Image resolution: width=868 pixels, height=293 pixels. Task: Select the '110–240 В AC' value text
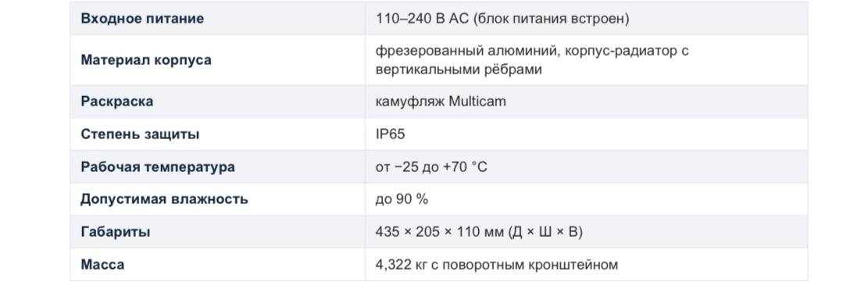point(423,18)
